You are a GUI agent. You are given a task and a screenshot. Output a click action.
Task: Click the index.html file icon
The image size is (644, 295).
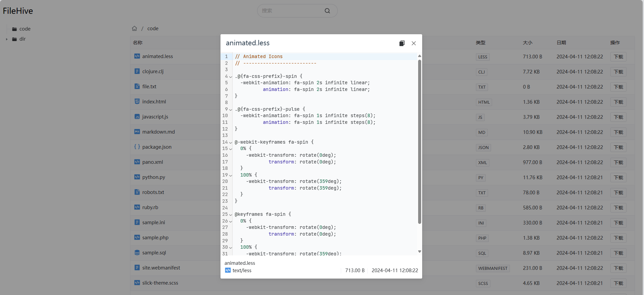pyautogui.click(x=137, y=102)
